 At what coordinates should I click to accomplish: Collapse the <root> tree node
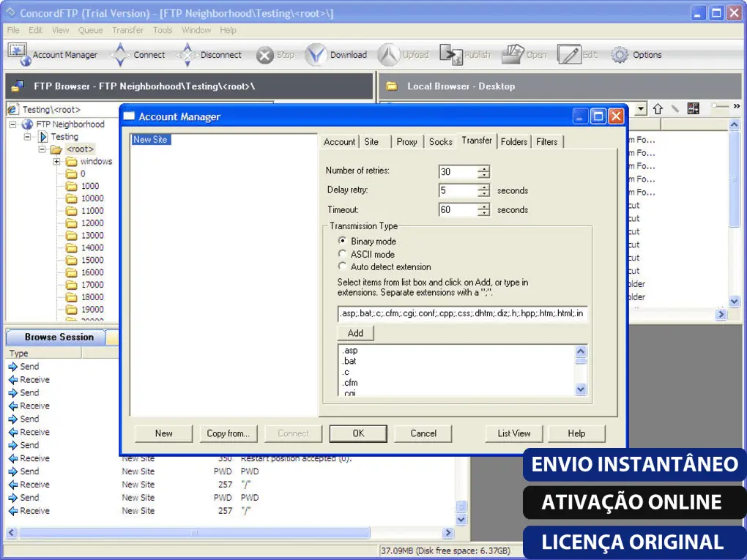pyautogui.click(x=42, y=149)
